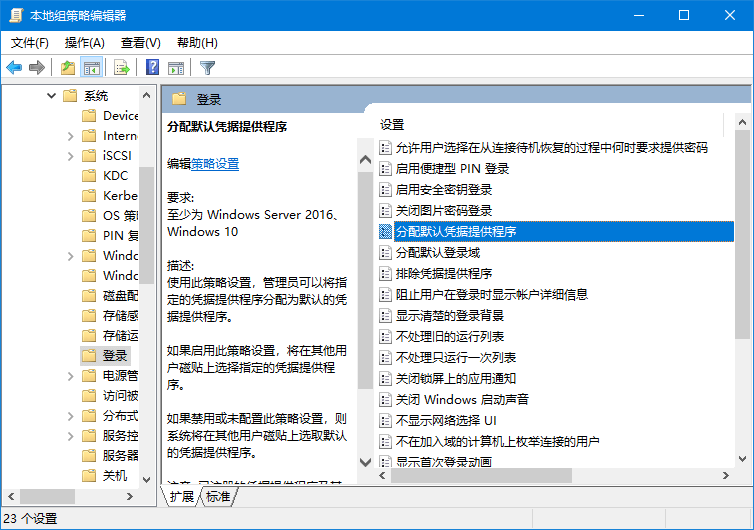
Task: Click the 设置 column header
Action: tap(392, 125)
